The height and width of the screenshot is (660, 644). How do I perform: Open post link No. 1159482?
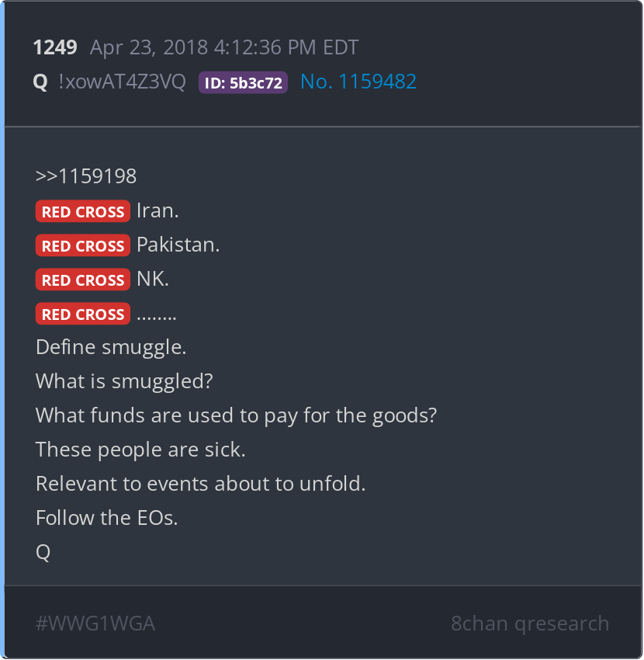tap(358, 82)
